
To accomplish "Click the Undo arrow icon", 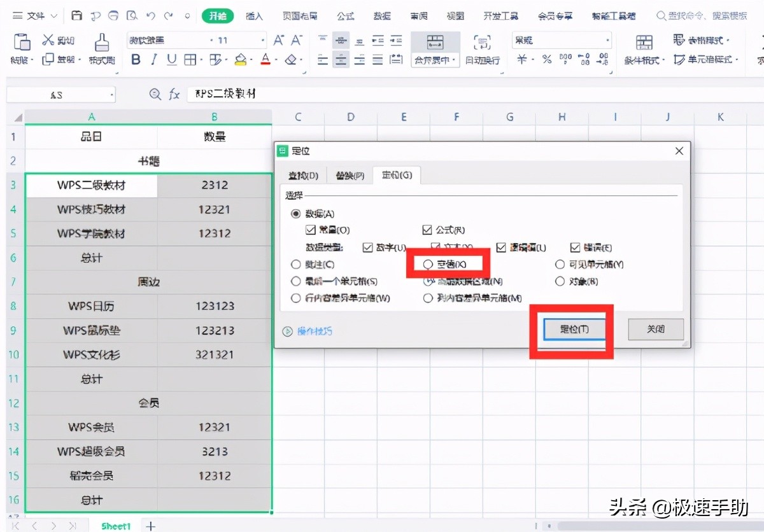I will click(x=150, y=16).
